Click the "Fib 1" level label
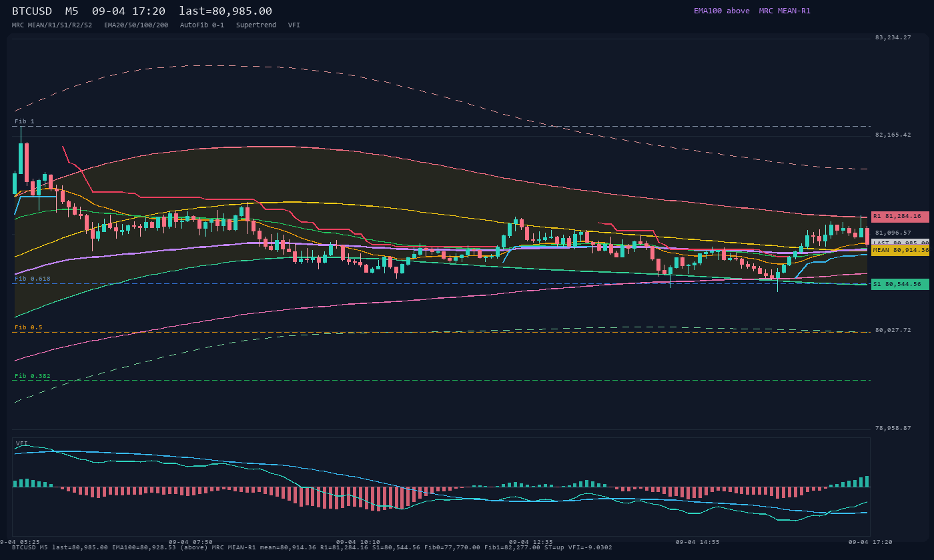This screenshot has height=560, width=934. click(25, 121)
